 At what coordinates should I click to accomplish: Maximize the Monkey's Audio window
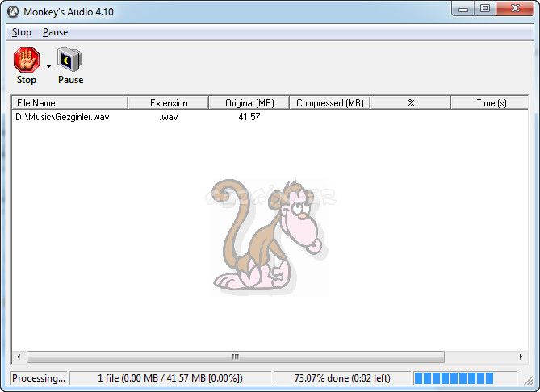[485, 9]
